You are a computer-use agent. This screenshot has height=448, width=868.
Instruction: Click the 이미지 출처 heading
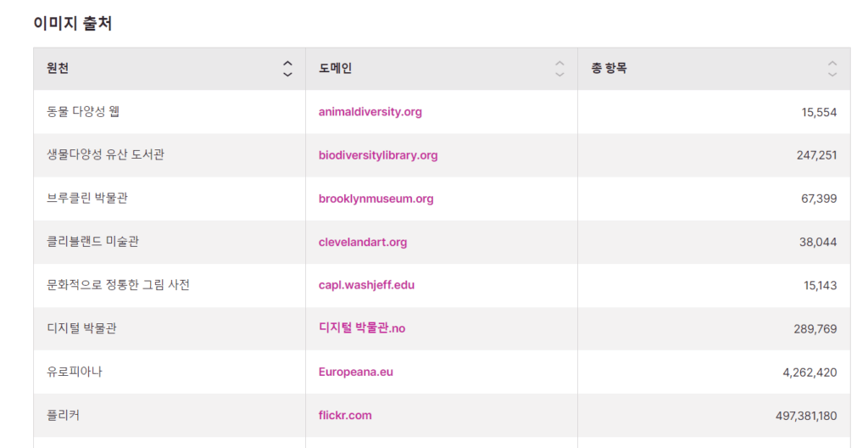(x=73, y=23)
